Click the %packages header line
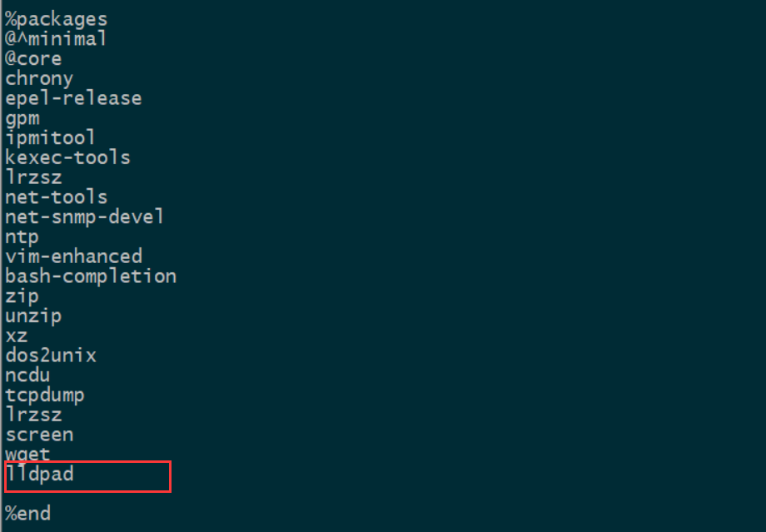Image resolution: width=766 pixels, height=532 pixels. (56, 19)
